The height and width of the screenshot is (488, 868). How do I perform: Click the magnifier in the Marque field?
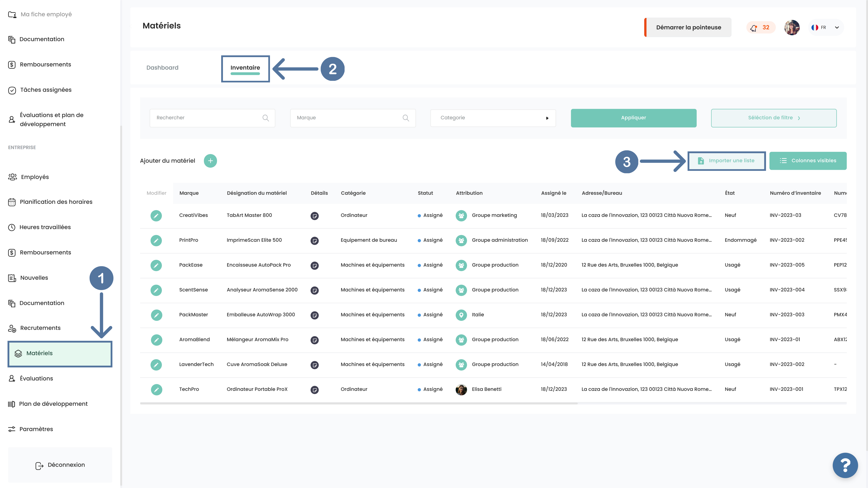(x=406, y=118)
